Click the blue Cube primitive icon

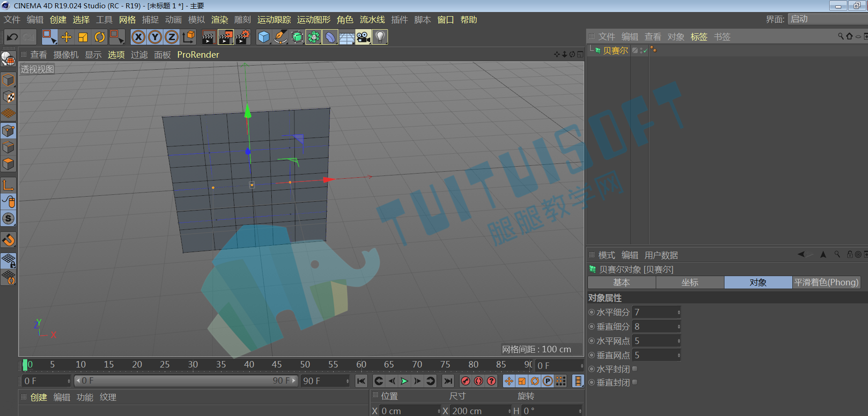263,37
